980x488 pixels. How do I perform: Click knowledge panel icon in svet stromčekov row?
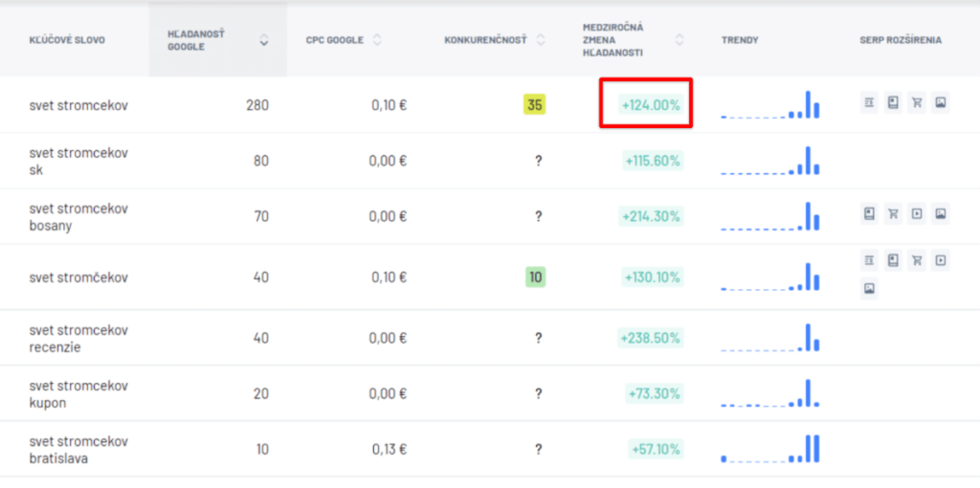[893, 260]
